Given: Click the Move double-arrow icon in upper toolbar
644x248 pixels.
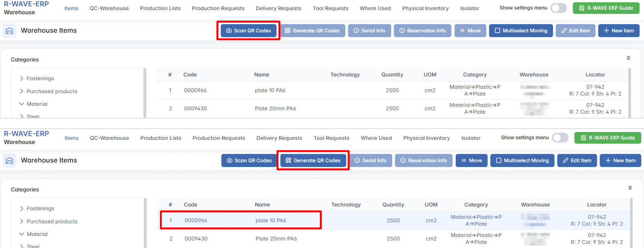Looking at the screenshot, I should tap(462, 31).
